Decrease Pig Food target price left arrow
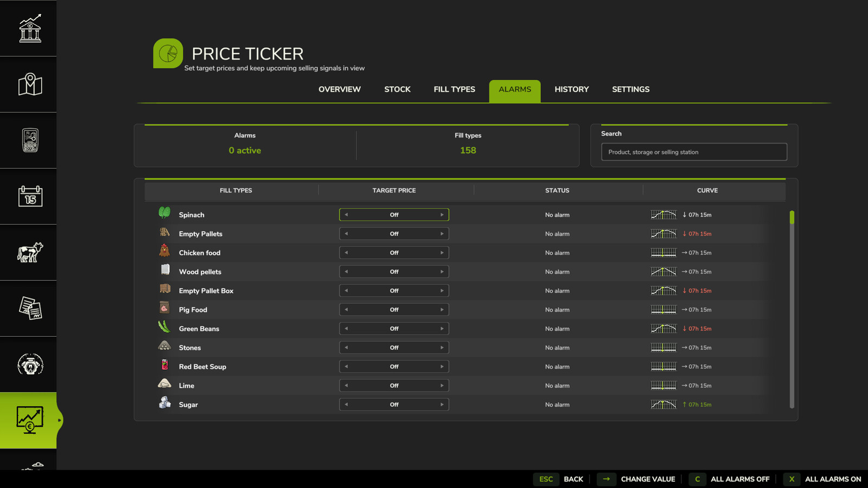The image size is (868, 488). (x=346, y=310)
